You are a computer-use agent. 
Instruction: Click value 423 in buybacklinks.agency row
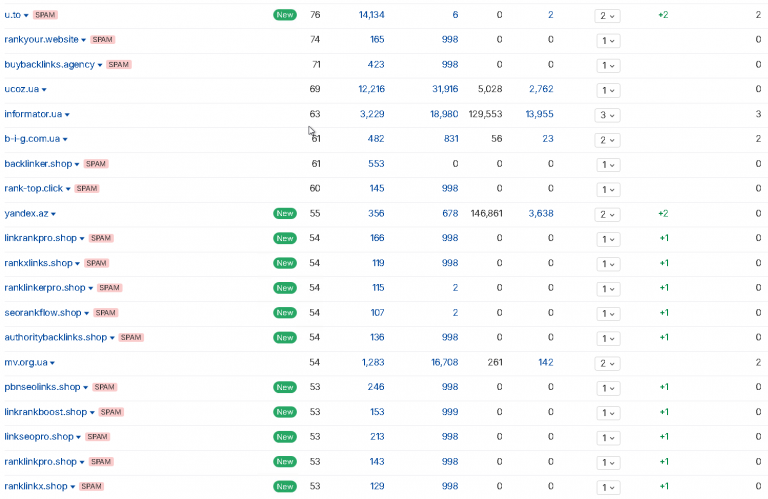pos(376,65)
